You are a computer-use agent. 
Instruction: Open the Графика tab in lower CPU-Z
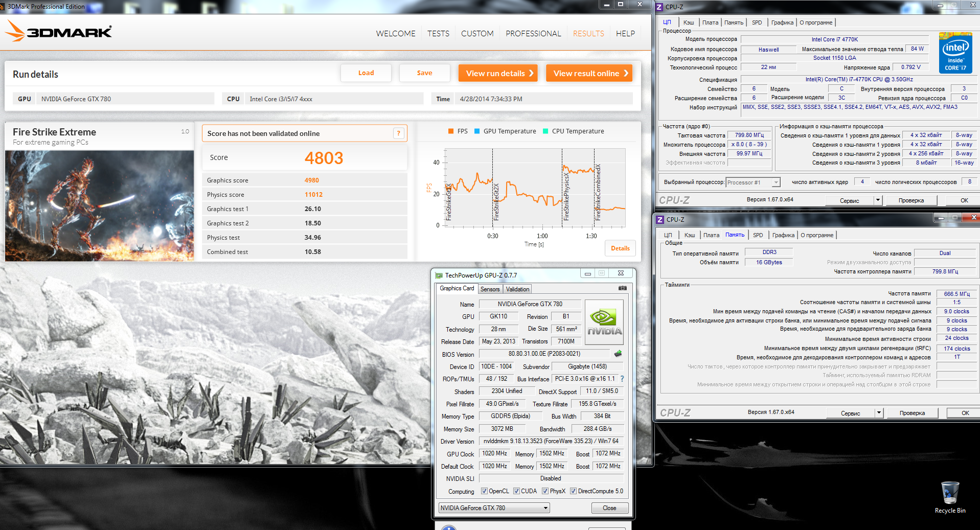click(783, 235)
